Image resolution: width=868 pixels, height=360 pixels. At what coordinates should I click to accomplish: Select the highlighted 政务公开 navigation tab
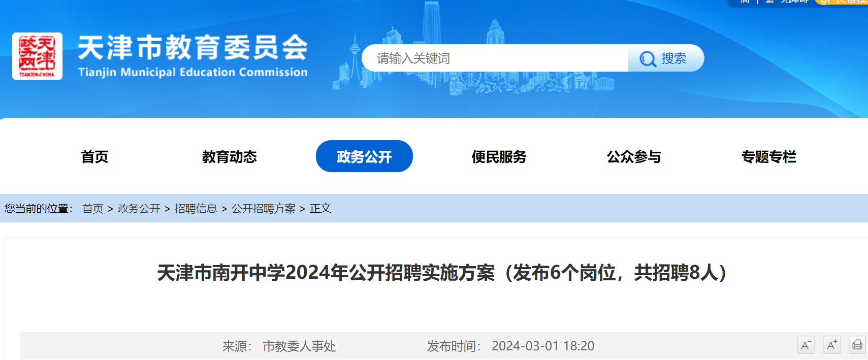point(364,156)
